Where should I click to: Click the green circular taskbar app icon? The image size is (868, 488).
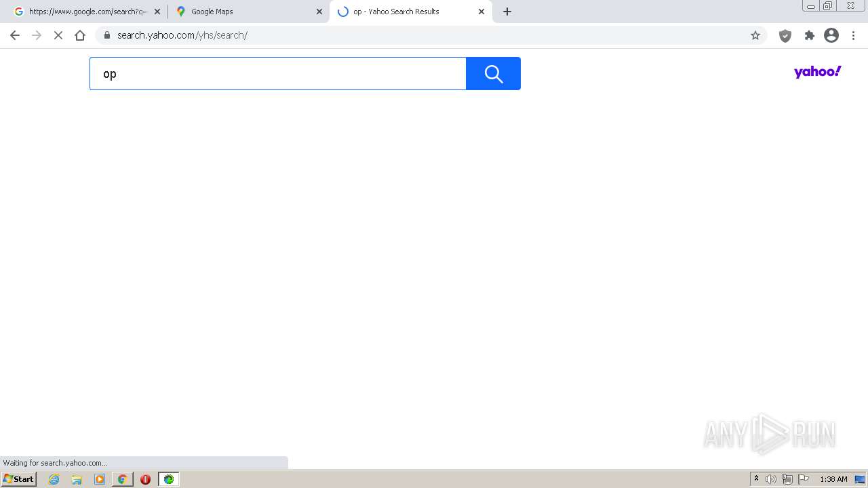coord(169,479)
